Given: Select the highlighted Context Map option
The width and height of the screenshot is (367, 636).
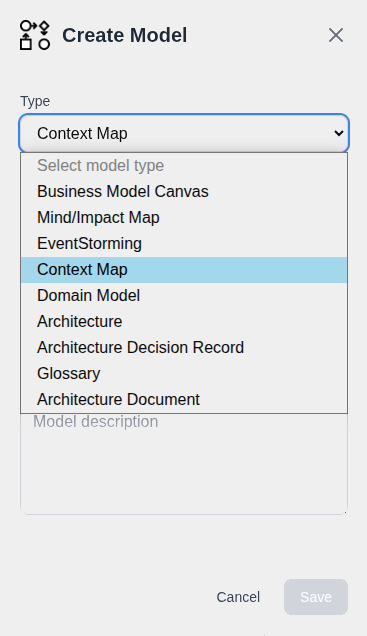Looking at the screenshot, I should pos(184,270).
